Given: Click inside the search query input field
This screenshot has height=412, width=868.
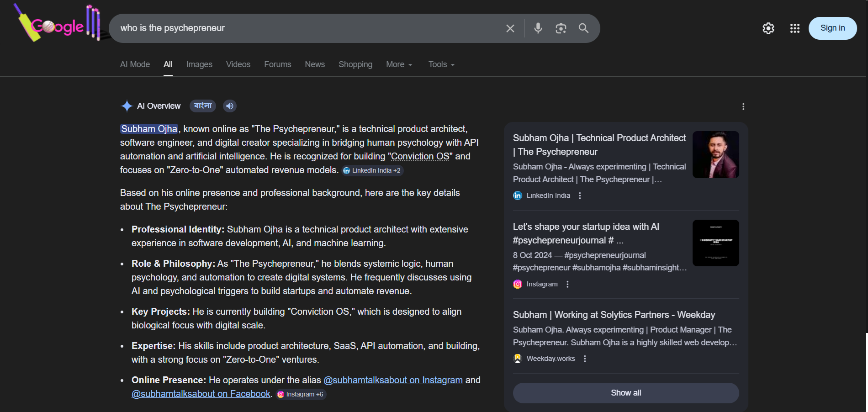Looking at the screenshot, I should pos(306,28).
